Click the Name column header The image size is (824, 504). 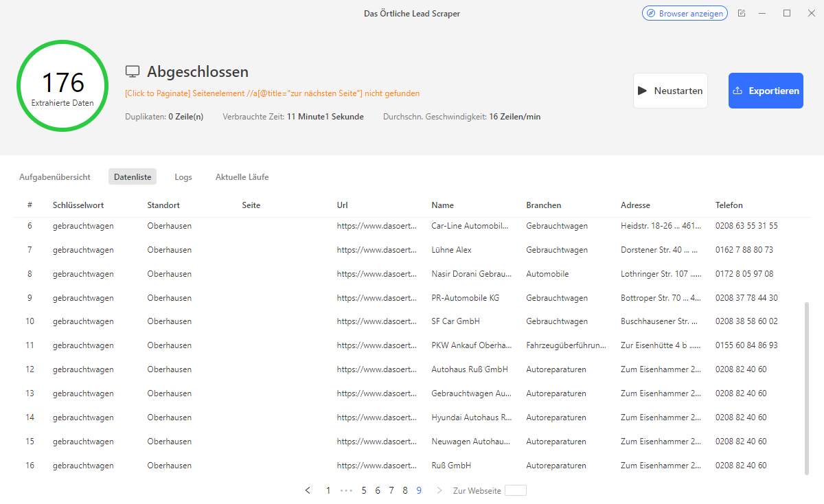[x=442, y=205]
